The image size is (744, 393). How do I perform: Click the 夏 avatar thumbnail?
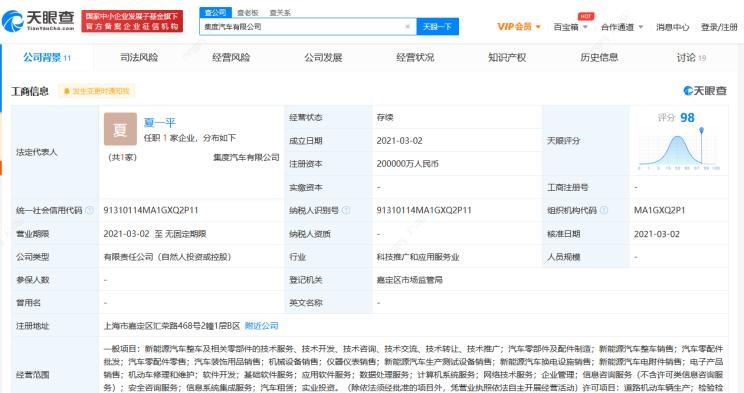coord(120,129)
